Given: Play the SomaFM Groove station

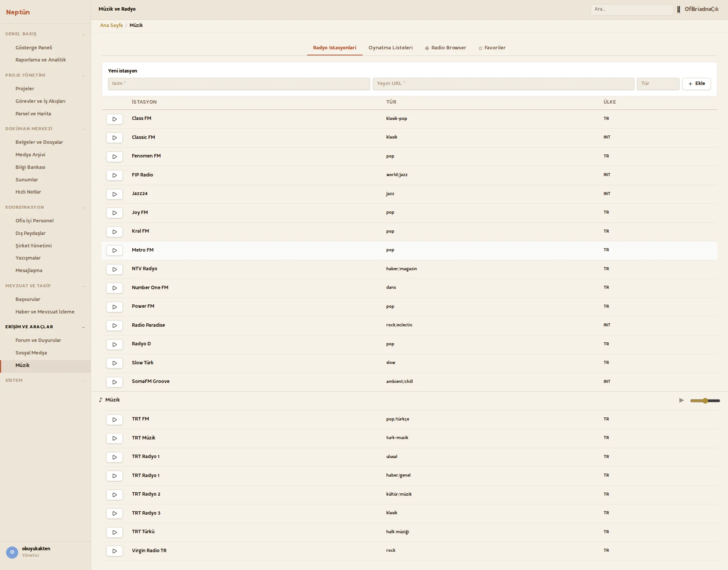Looking at the screenshot, I should 115,382.
